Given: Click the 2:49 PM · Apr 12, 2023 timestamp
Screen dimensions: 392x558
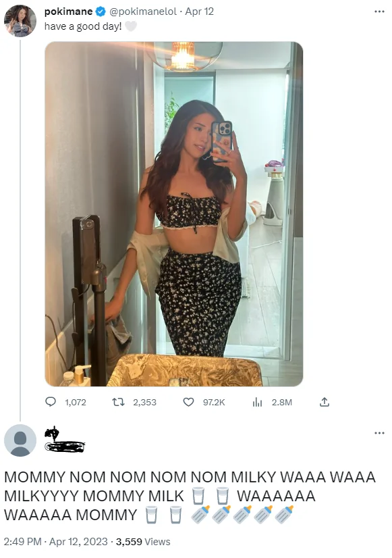Looking at the screenshot, I should pyautogui.click(x=56, y=542).
